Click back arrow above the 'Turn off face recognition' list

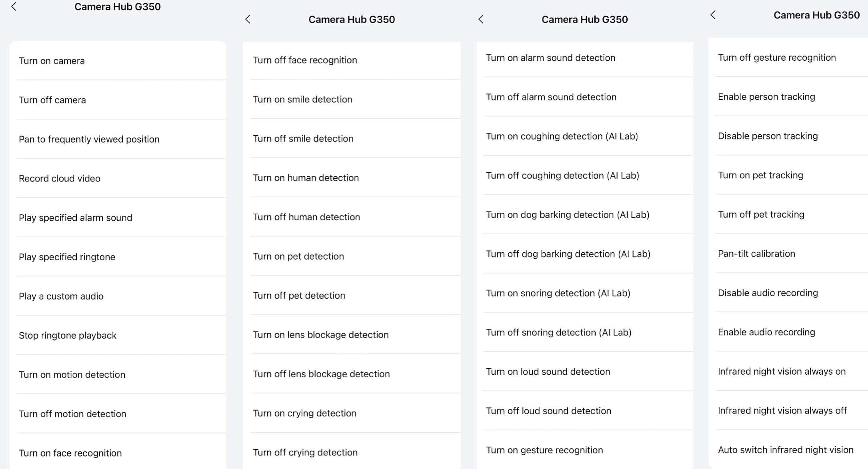click(248, 19)
